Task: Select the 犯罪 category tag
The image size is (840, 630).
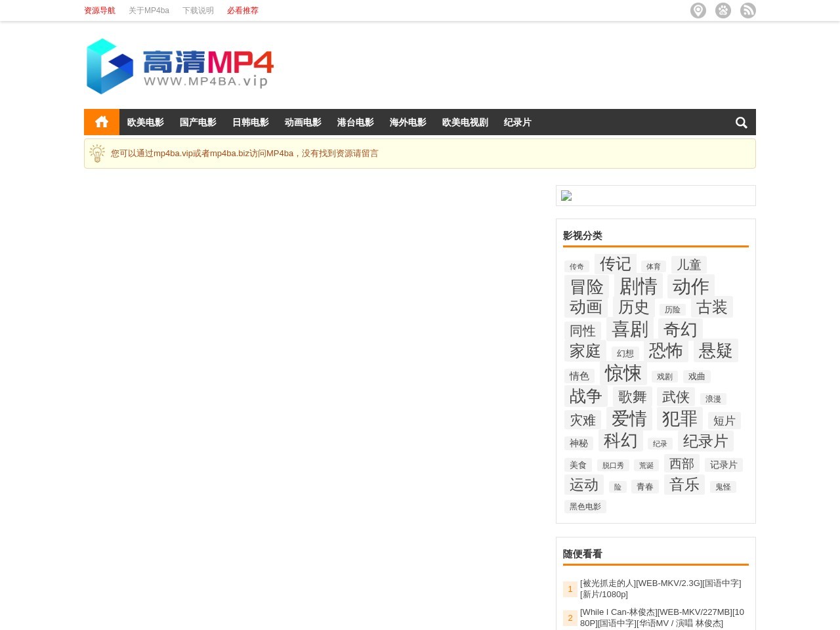Action: [680, 418]
